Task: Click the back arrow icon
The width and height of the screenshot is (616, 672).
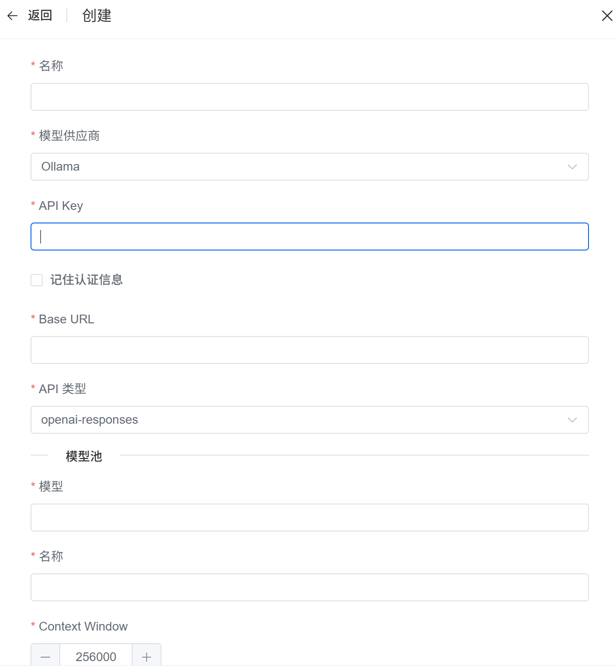Action: 12,16
